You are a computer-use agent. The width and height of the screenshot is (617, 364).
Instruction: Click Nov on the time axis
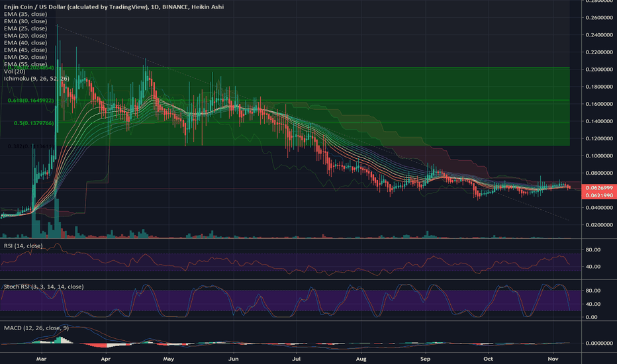(553, 359)
